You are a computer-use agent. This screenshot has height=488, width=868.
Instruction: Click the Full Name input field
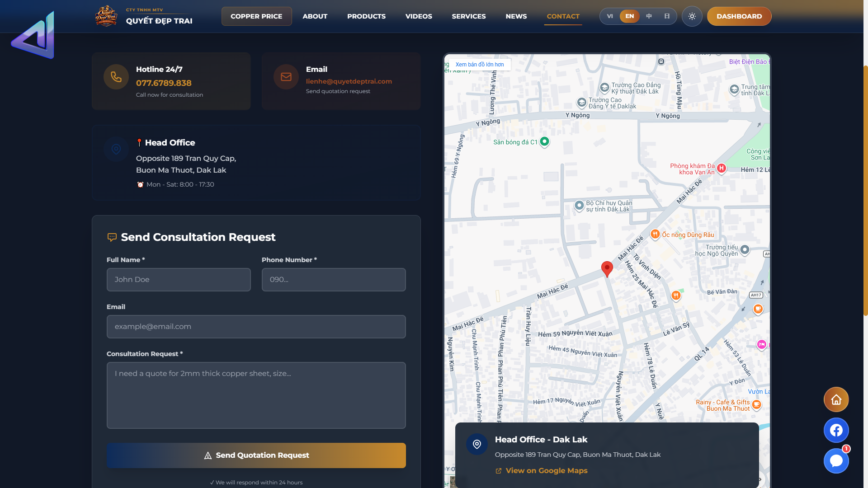tap(179, 280)
